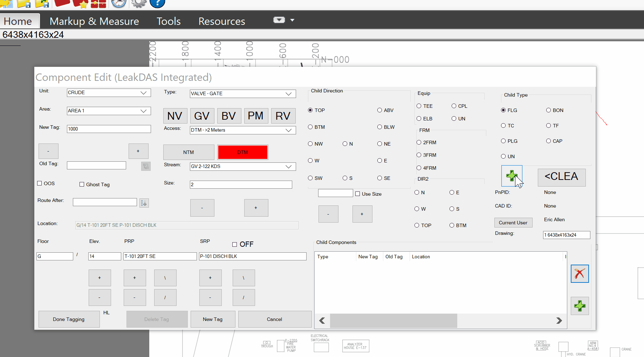The width and height of the screenshot is (644, 357).
Task: Toggle the Ghost Tag checkbox
Action: point(82,184)
